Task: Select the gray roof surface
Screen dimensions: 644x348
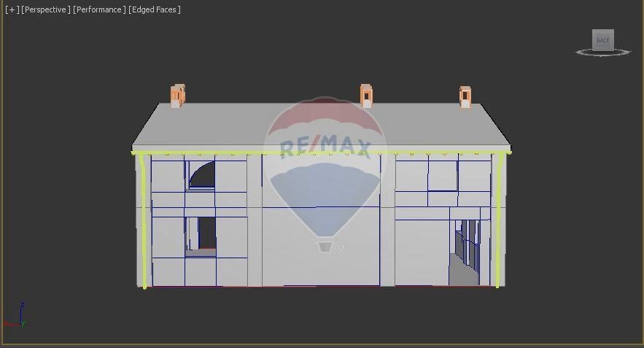Action: click(x=321, y=125)
